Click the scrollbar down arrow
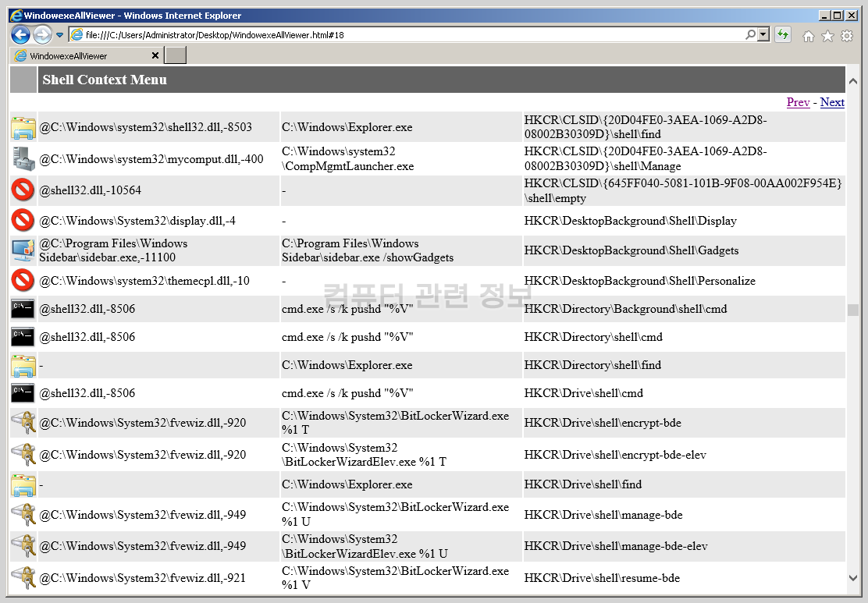This screenshot has width=868, height=603. pyautogui.click(x=852, y=577)
